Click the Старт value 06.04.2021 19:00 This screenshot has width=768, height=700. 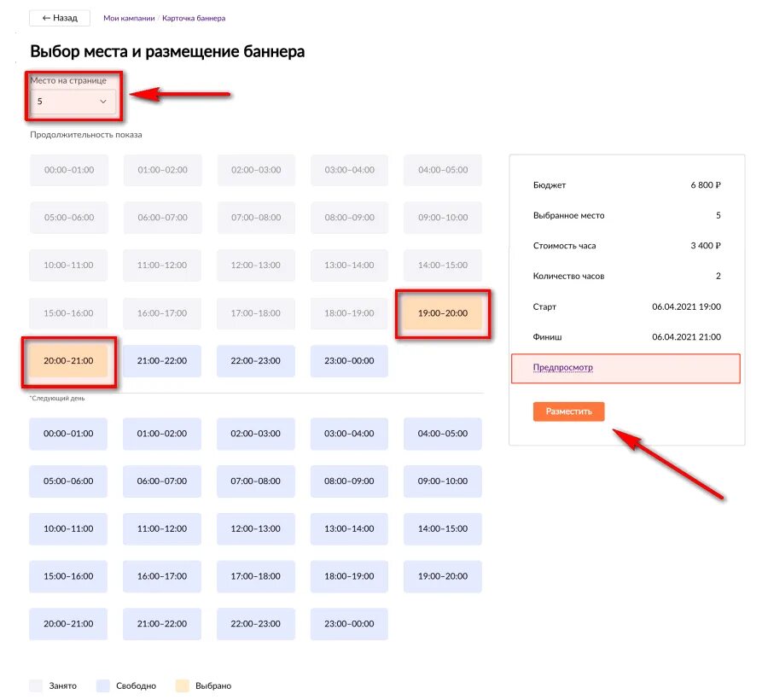(687, 306)
